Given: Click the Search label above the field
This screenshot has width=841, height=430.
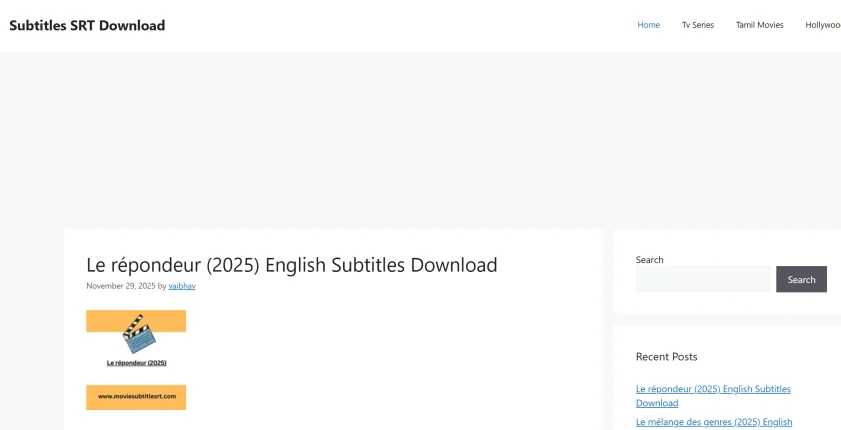Looking at the screenshot, I should point(649,260).
